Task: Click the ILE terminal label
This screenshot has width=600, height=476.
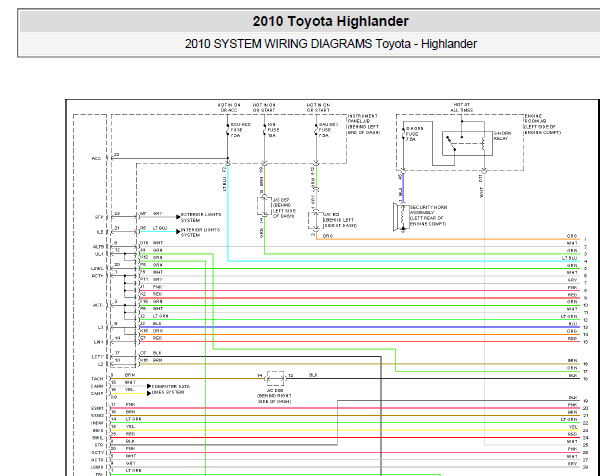Action: point(100,232)
